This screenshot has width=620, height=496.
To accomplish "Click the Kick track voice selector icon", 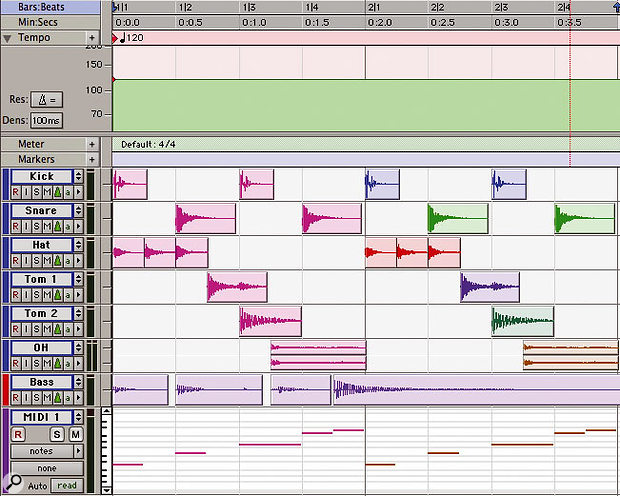I will (58, 192).
